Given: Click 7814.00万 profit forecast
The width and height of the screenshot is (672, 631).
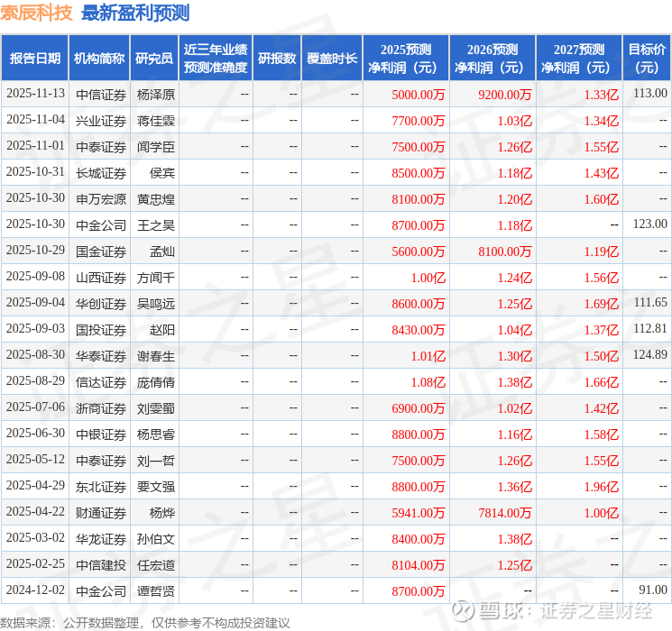Looking at the screenshot, I should pos(505,513).
